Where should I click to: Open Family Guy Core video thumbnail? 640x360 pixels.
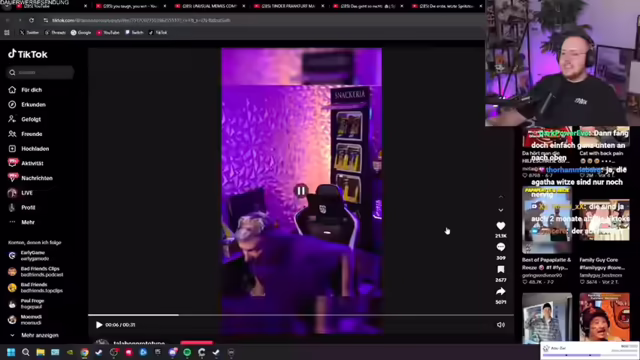[604, 220]
